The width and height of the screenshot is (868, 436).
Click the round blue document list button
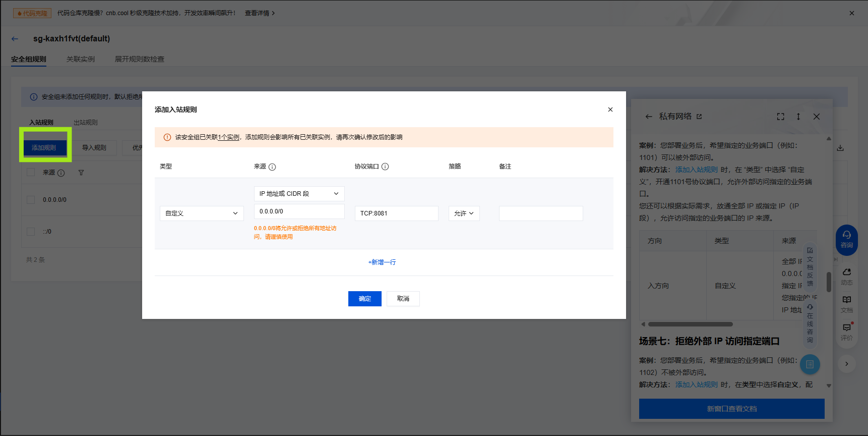pyautogui.click(x=810, y=364)
